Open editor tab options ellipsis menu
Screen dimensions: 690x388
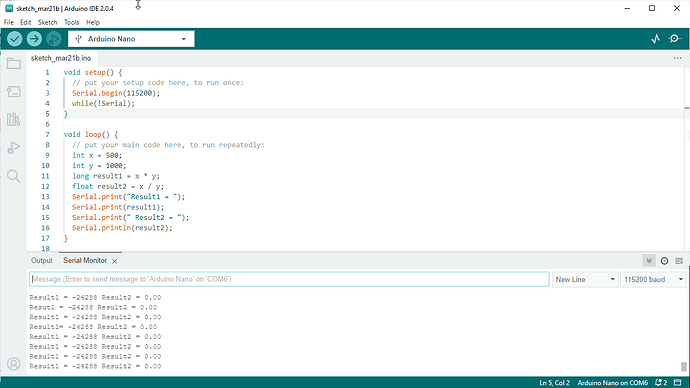pos(677,58)
